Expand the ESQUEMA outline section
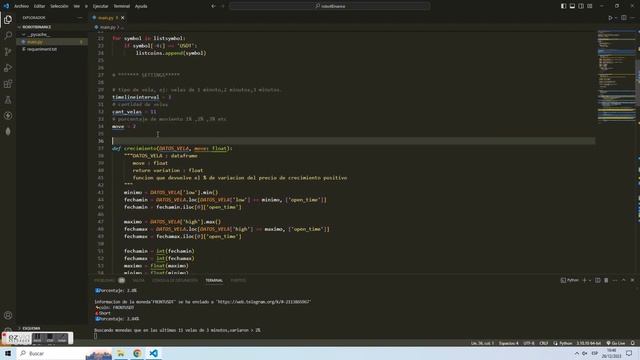640x360 pixels. [51, 328]
